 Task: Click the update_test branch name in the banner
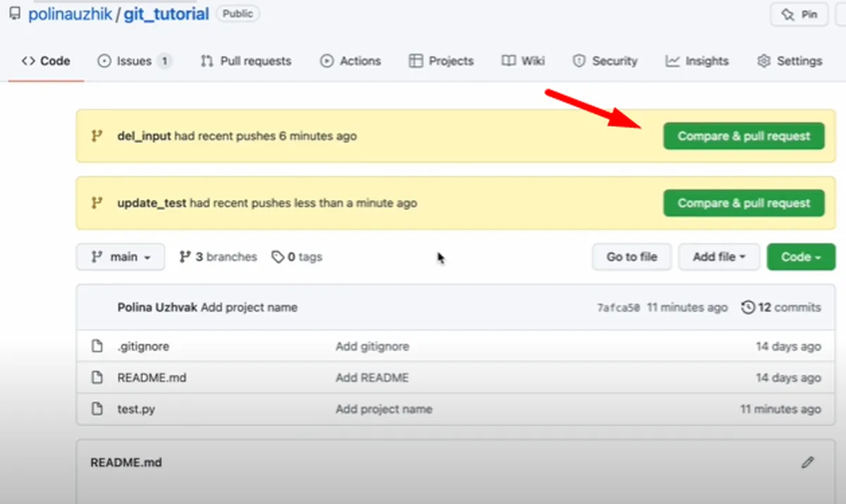(152, 203)
